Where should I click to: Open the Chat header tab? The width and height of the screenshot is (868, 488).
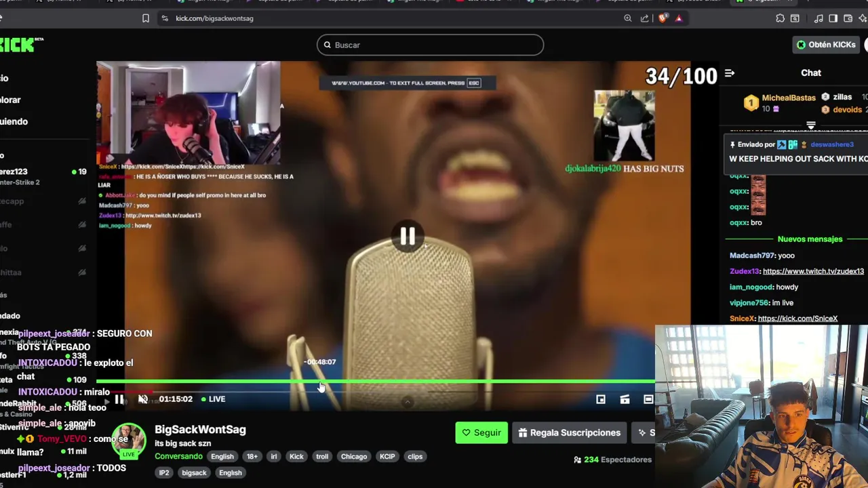coord(811,73)
